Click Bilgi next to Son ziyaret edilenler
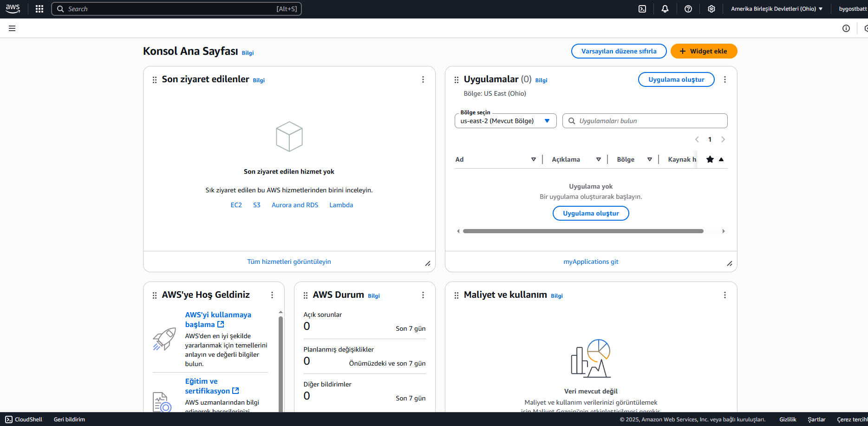 pyautogui.click(x=259, y=80)
